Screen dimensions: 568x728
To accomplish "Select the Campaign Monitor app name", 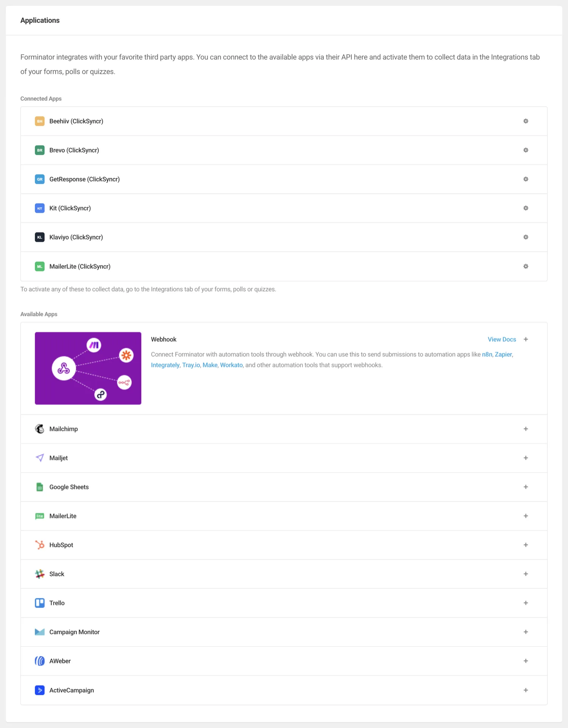I will (75, 632).
